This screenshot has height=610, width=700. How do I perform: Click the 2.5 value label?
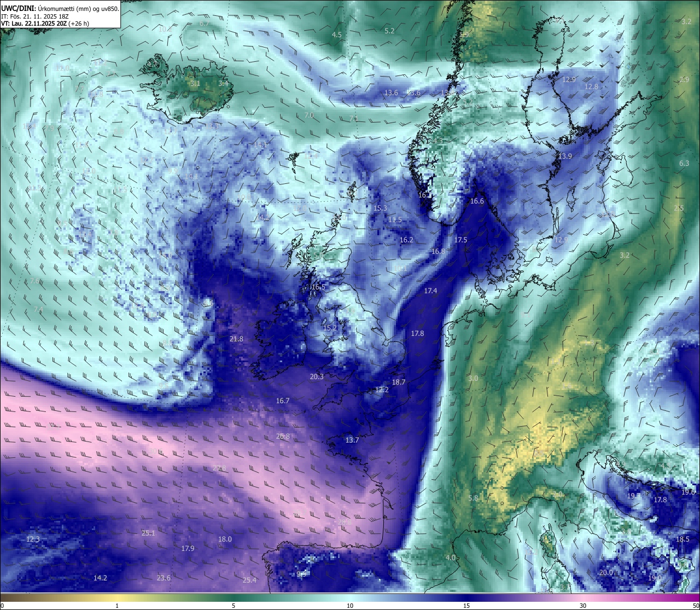[679, 208]
